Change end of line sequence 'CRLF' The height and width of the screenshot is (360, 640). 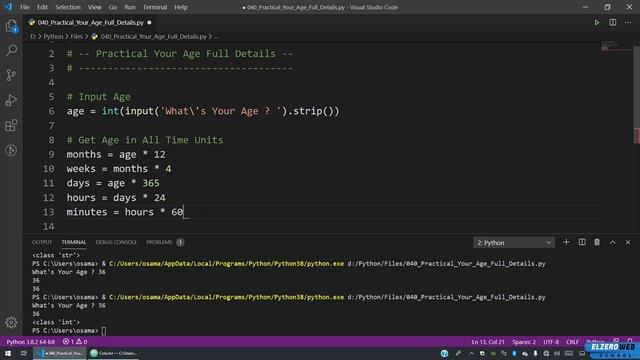click(x=572, y=342)
